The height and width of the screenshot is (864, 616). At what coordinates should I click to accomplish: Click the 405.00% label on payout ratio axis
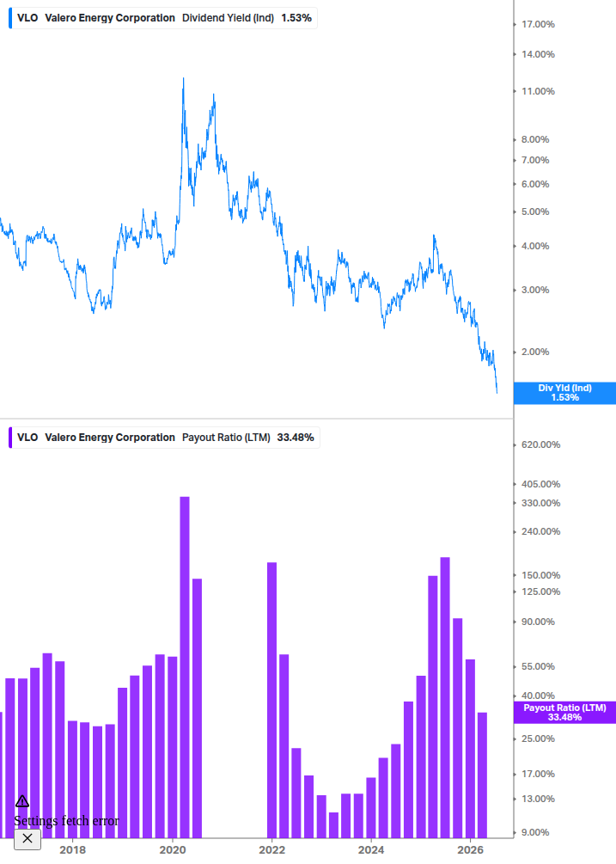click(540, 484)
